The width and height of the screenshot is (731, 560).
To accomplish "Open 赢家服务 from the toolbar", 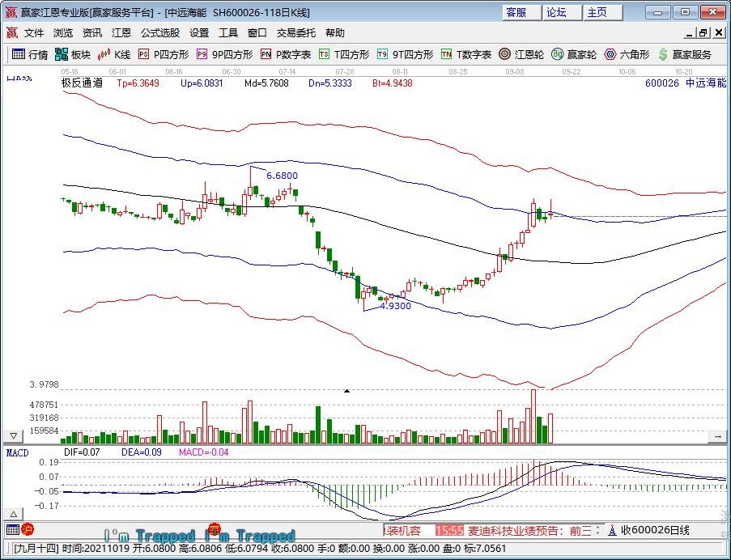I will click(x=684, y=54).
